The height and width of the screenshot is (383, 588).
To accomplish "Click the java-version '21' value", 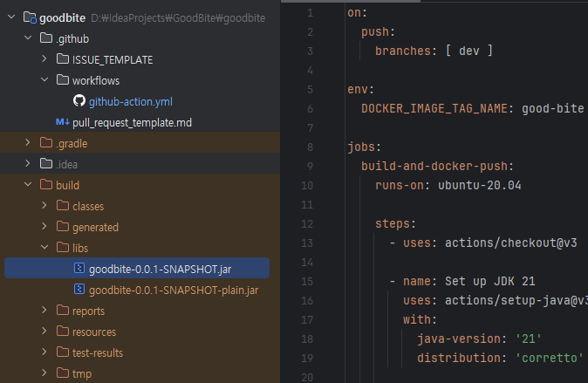I will (529, 339).
